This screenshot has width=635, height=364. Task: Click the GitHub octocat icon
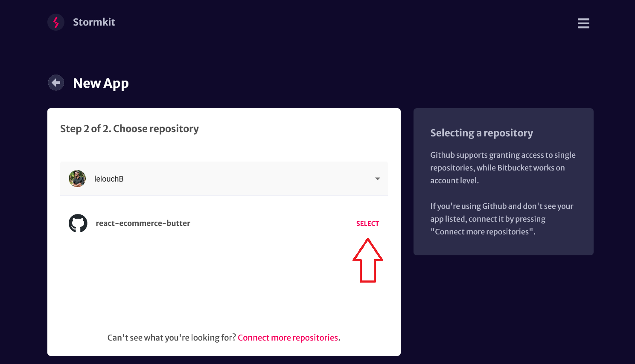(x=78, y=223)
